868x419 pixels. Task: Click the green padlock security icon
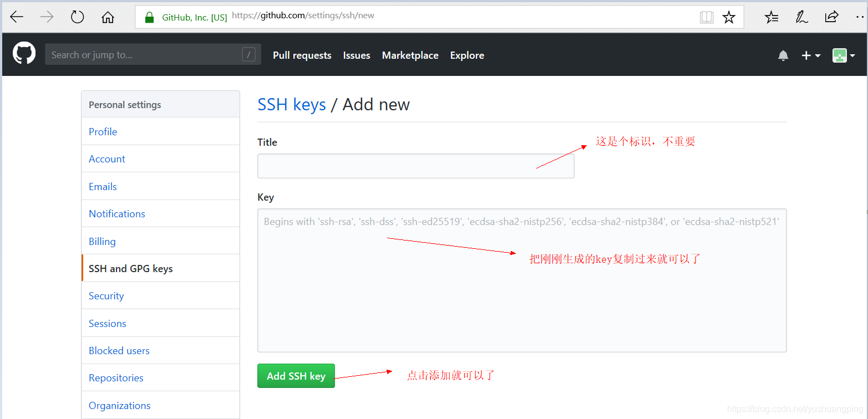point(149,17)
